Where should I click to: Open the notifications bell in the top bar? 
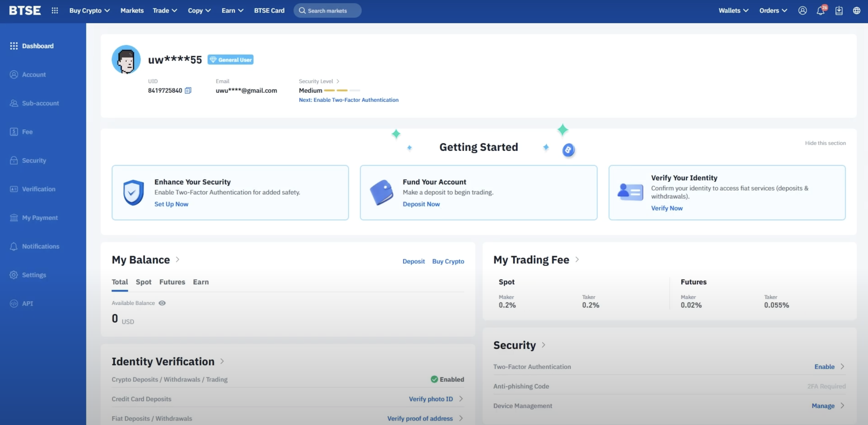(820, 11)
